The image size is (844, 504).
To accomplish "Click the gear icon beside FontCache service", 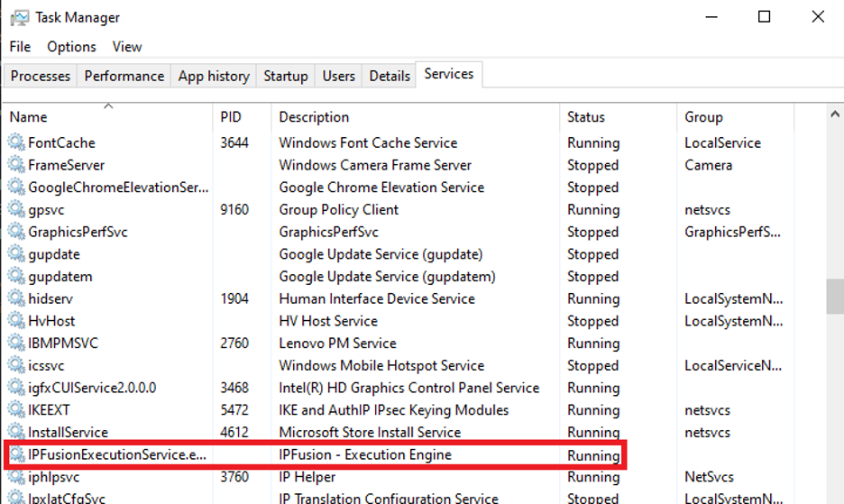I will click(16, 142).
